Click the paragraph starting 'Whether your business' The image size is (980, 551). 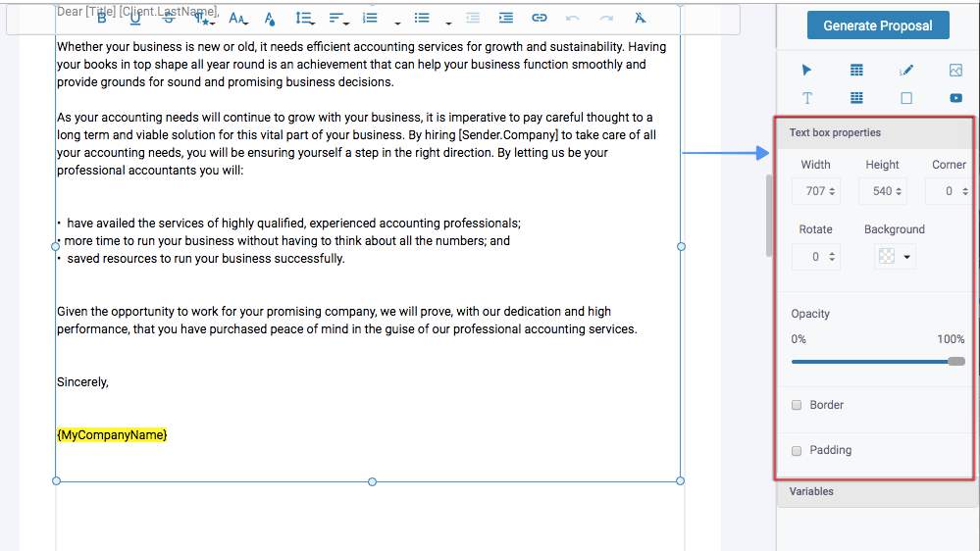tap(361, 64)
